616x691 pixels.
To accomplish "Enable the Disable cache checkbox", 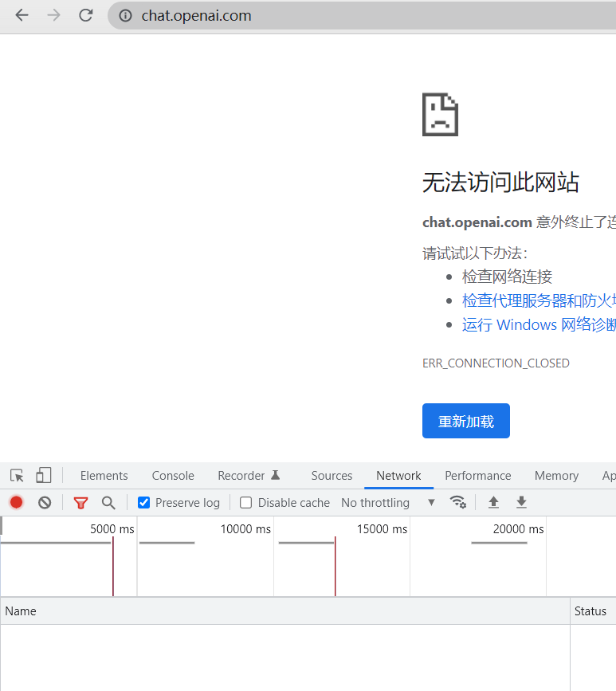I will [246, 503].
